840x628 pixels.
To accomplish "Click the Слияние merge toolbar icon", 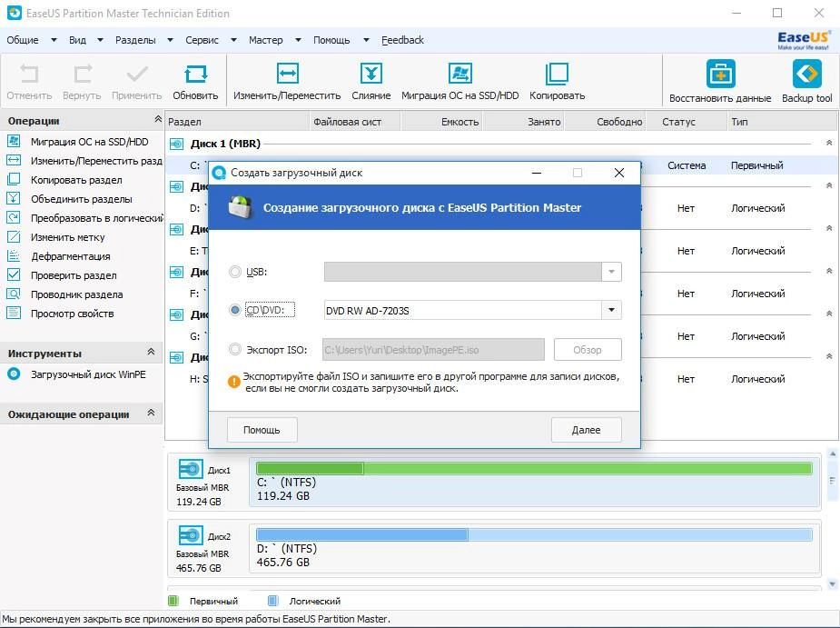I will 371,74.
